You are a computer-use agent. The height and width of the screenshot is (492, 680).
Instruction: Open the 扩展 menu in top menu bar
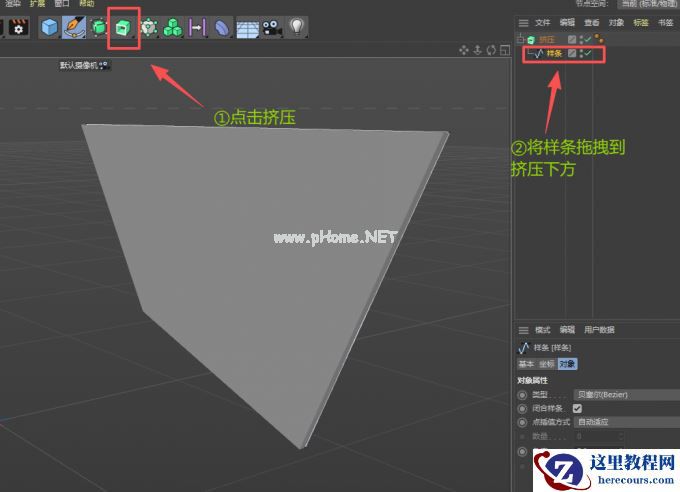[37, 3]
